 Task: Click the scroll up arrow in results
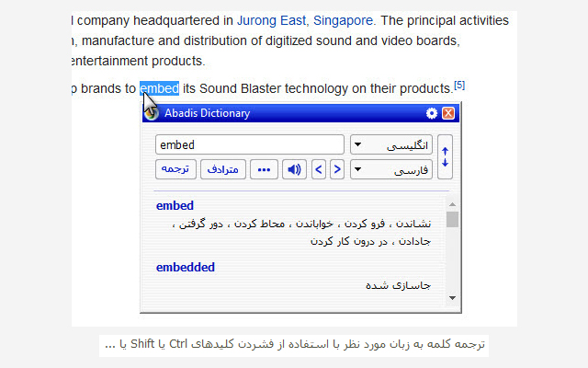(x=452, y=204)
